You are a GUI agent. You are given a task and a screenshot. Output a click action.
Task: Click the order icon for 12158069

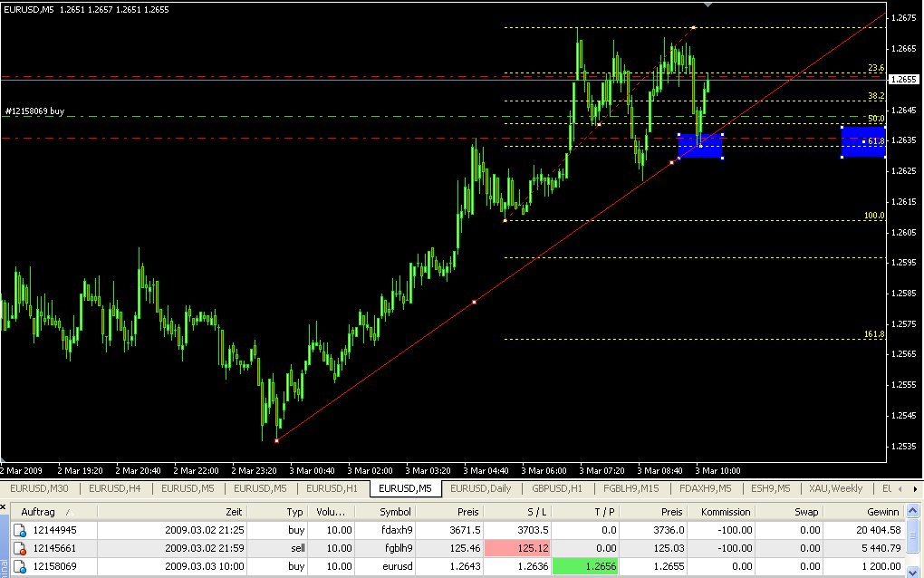[x=19, y=567]
